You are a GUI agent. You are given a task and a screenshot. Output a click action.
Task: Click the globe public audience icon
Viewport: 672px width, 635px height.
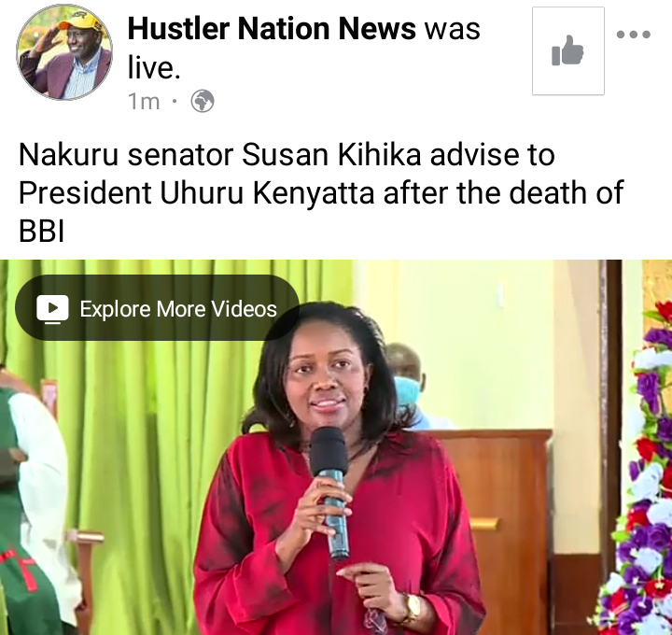(x=203, y=101)
